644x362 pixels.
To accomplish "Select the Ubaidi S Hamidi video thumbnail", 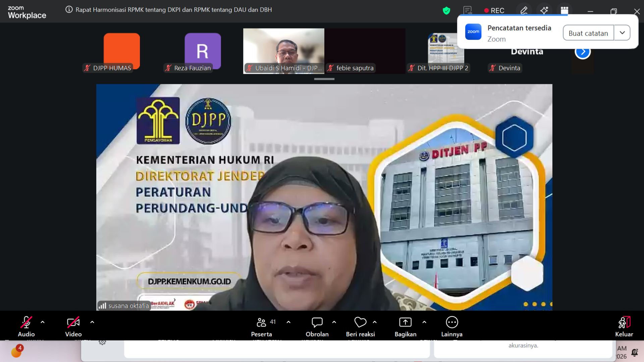I will click(x=283, y=50).
